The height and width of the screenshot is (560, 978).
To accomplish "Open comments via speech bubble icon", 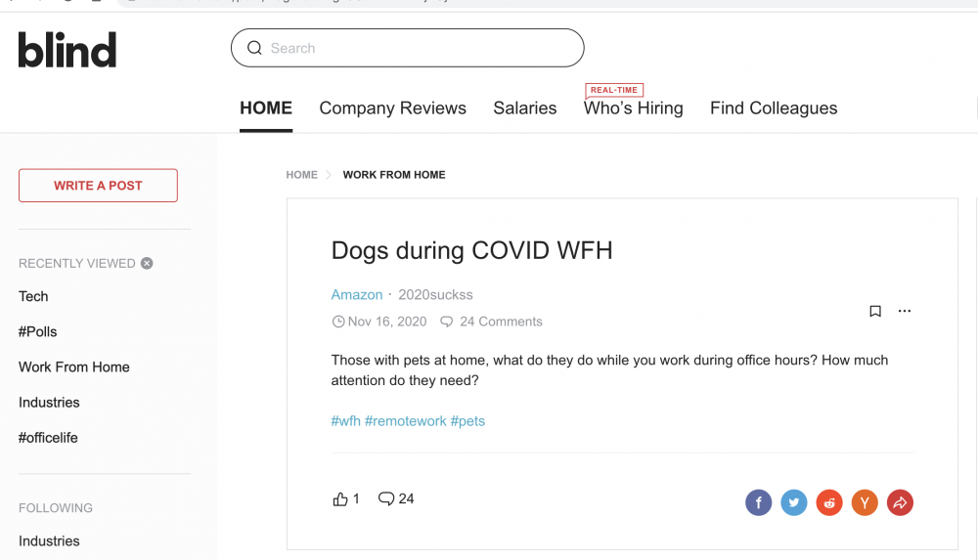I will point(386,498).
